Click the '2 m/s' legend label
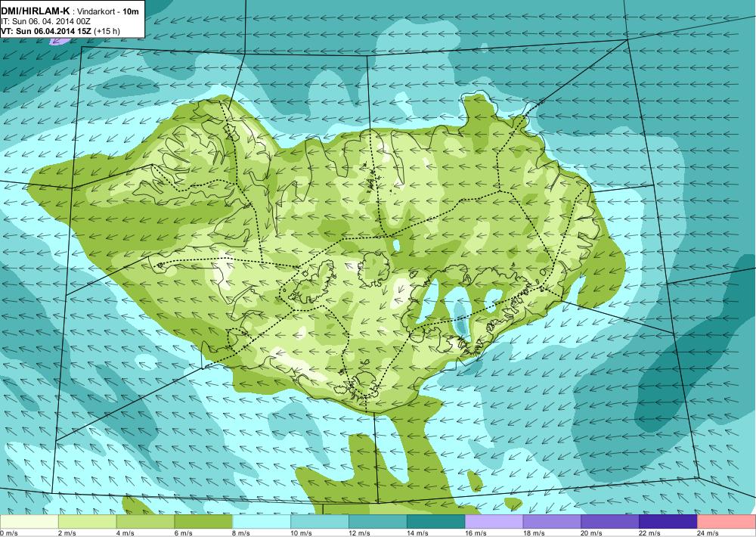756x537 pixels. click(x=67, y=533)
